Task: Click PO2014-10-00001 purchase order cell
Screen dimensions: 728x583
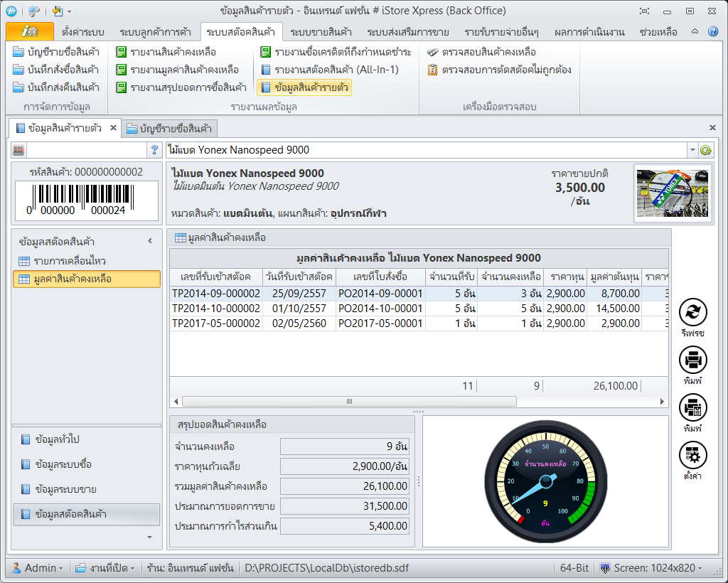Action: 381,309
